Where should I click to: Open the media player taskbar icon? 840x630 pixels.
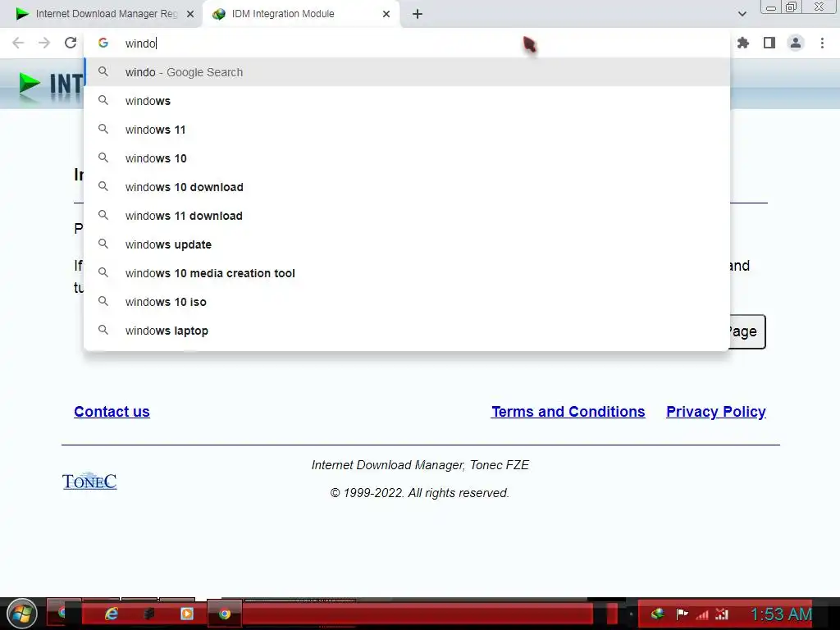coord(187,614)
